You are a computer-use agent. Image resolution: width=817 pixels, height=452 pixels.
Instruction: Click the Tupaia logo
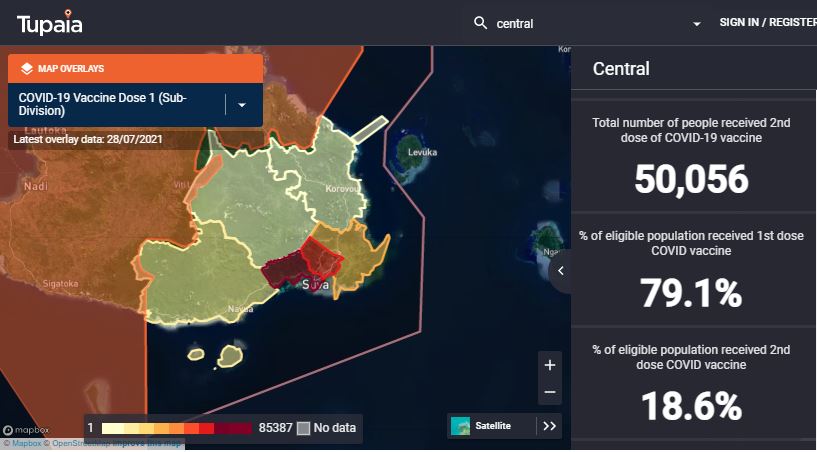click(49, 22)
